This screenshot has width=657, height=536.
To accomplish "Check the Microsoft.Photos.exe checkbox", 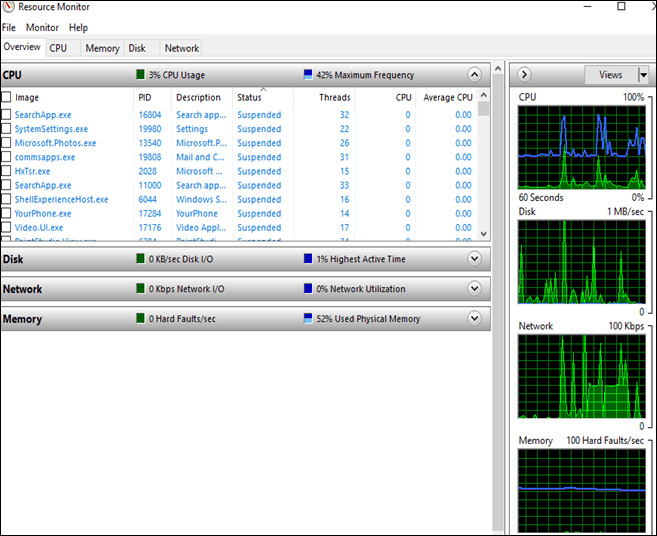I will (x=6, y=143).
